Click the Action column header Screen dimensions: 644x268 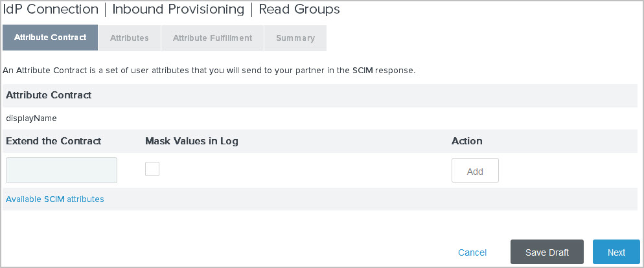467,141
